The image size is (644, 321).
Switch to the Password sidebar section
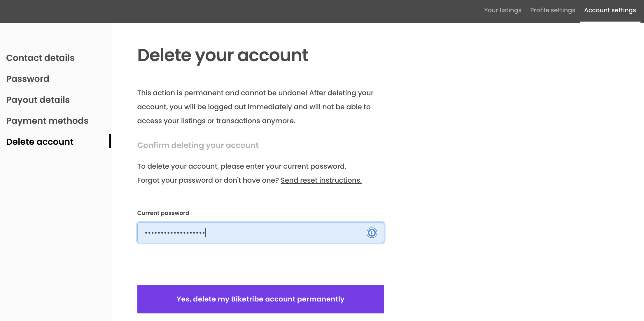pos(28,79)
